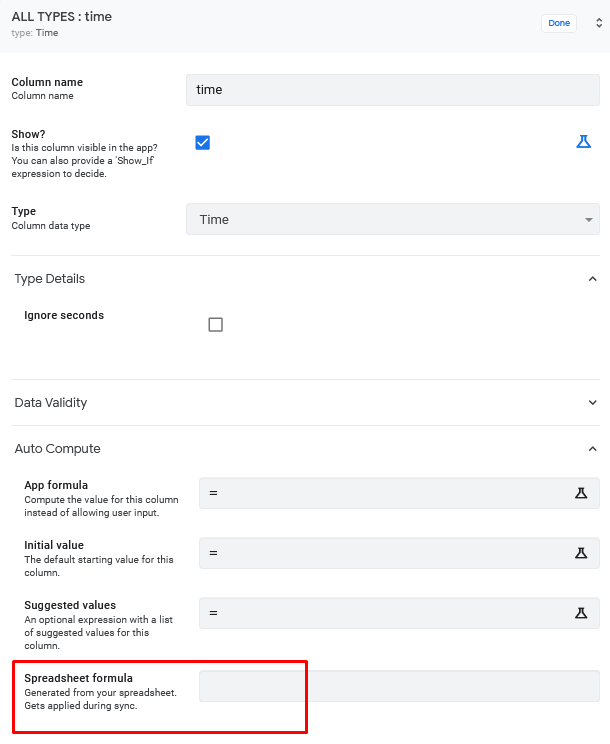Image resolution: width=610 pixels, height=744 pixels.
Task: Click the Suggested values input field
Action: click(x=399, y=613)
